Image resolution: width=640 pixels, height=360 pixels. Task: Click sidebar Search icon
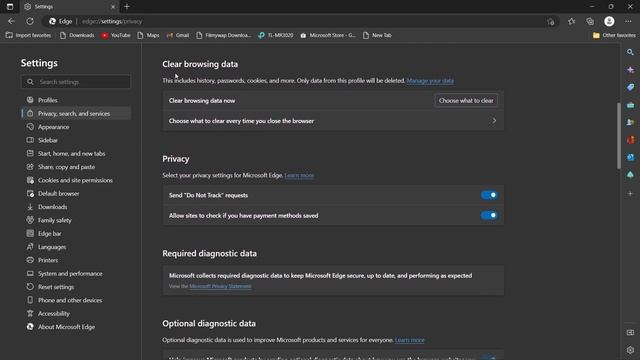630,52
